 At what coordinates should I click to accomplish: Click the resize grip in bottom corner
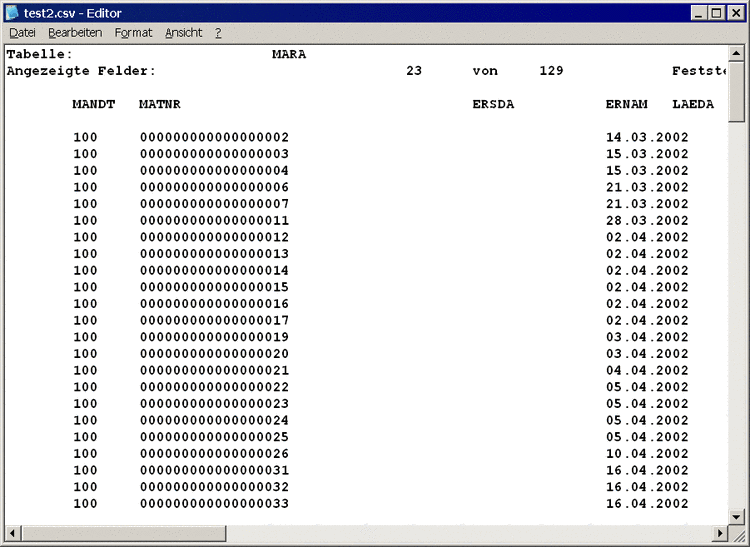[x=738, y=534]
